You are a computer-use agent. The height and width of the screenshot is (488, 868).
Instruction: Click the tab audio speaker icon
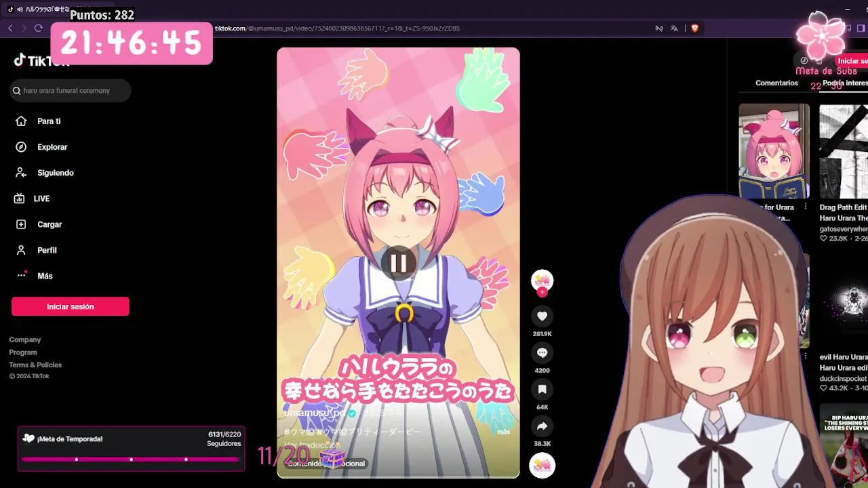coord(20,9)
